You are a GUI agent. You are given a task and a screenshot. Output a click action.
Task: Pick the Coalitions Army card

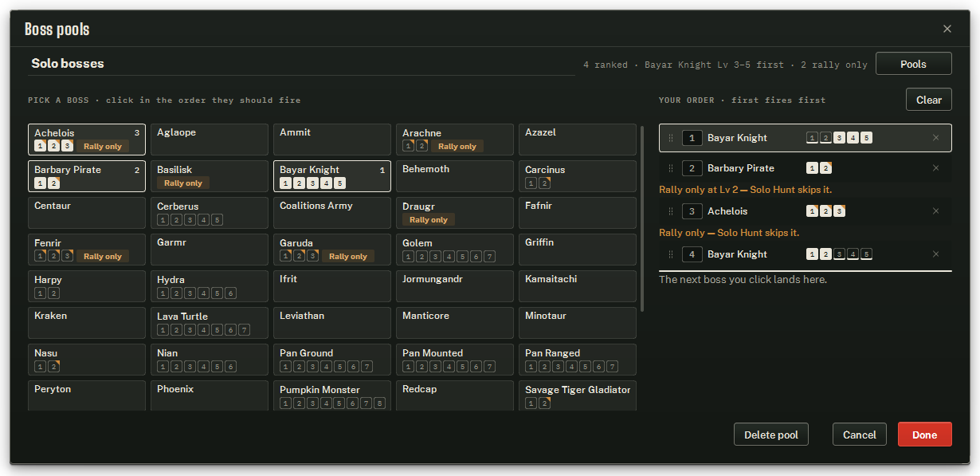point(332,213)
